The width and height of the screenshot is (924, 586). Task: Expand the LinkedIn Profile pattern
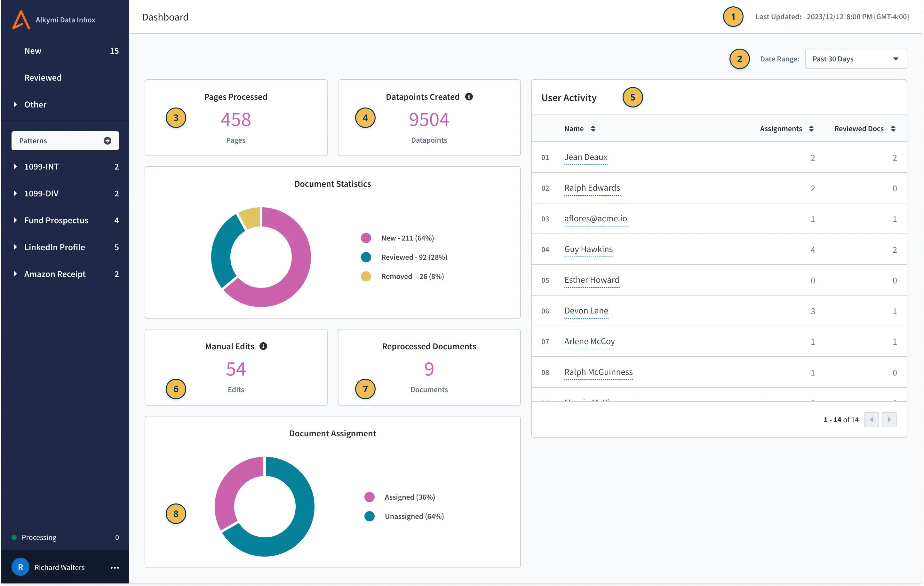(15, 247)
